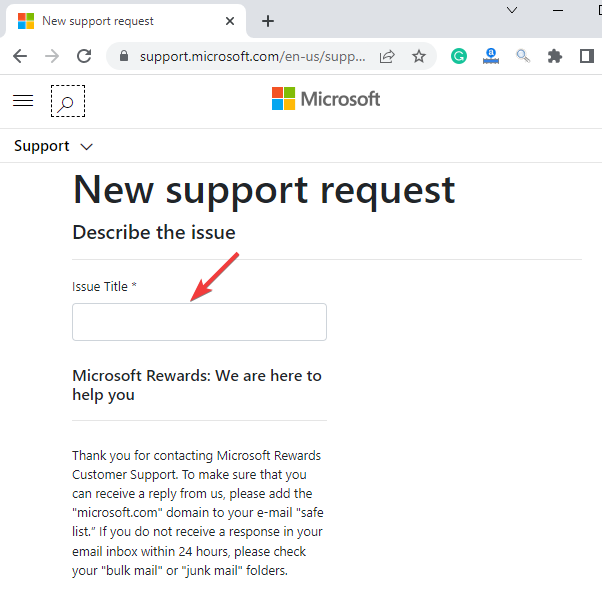Click inside the Issue Title field
602x592 pixels.
point(199,322)
